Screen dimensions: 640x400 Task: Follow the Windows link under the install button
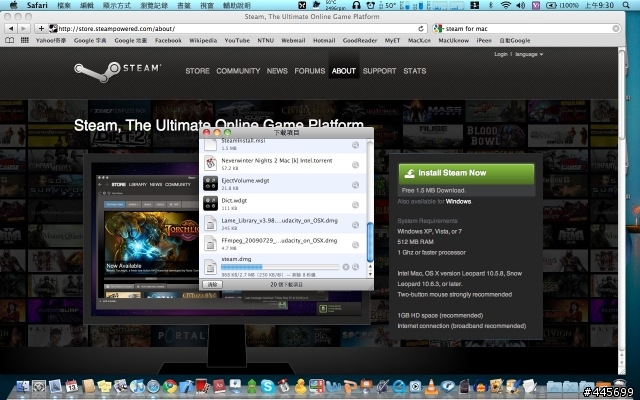458,202
